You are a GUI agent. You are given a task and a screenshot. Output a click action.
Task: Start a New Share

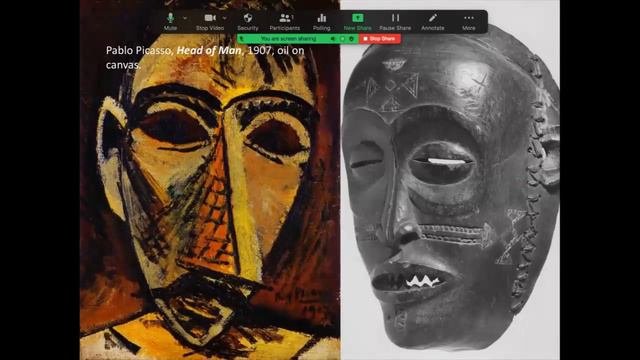tap(358, 22)
